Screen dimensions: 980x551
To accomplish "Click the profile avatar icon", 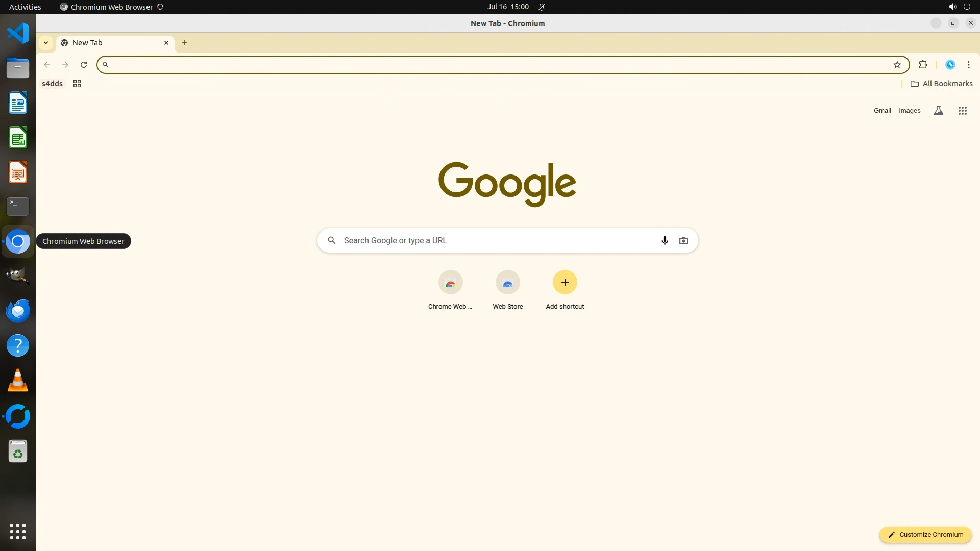I will click(950, 65).
